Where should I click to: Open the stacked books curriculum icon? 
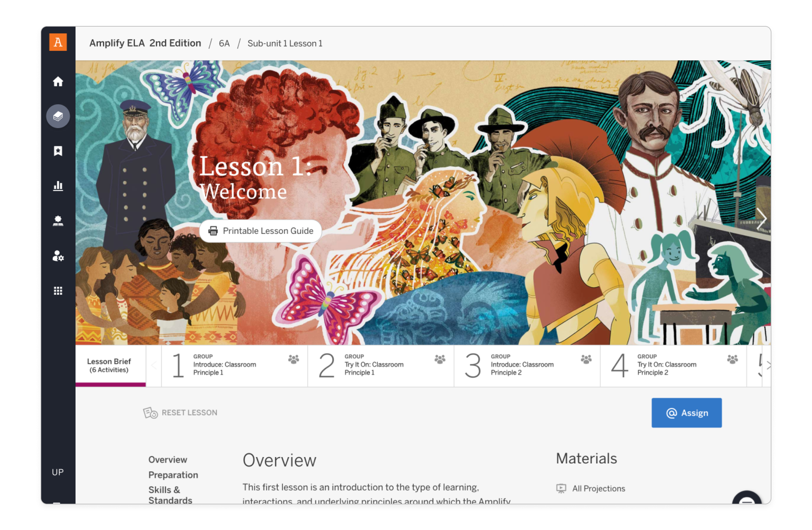[58, 116]
